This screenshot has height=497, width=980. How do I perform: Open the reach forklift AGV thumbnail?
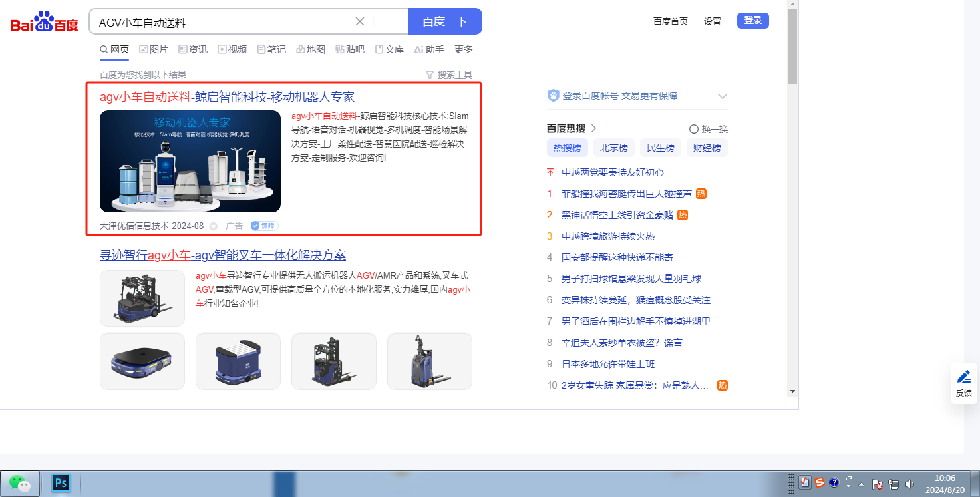pos(334,361)
